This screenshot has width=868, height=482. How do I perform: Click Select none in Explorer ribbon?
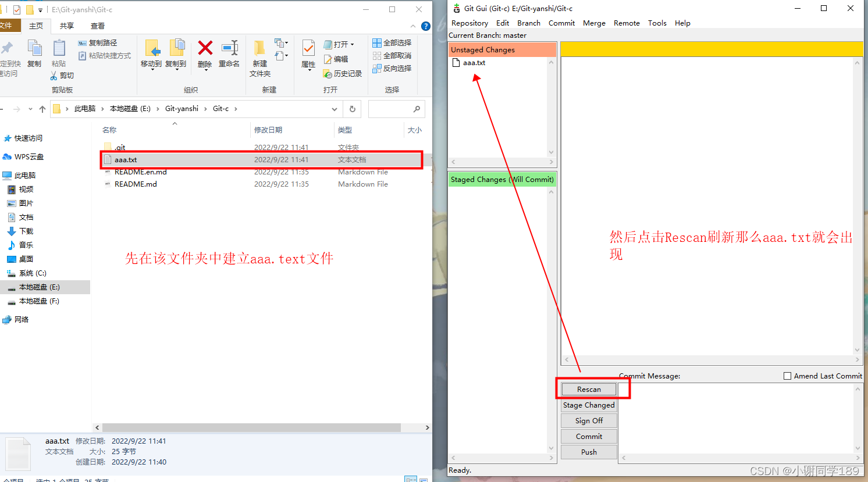pyautogui.click(x=392, y=56)
